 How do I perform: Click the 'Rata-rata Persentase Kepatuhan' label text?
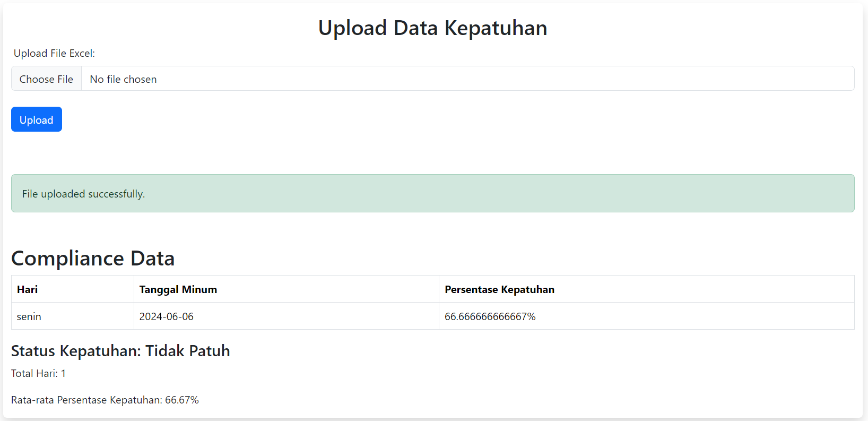[x=86, y=400]
